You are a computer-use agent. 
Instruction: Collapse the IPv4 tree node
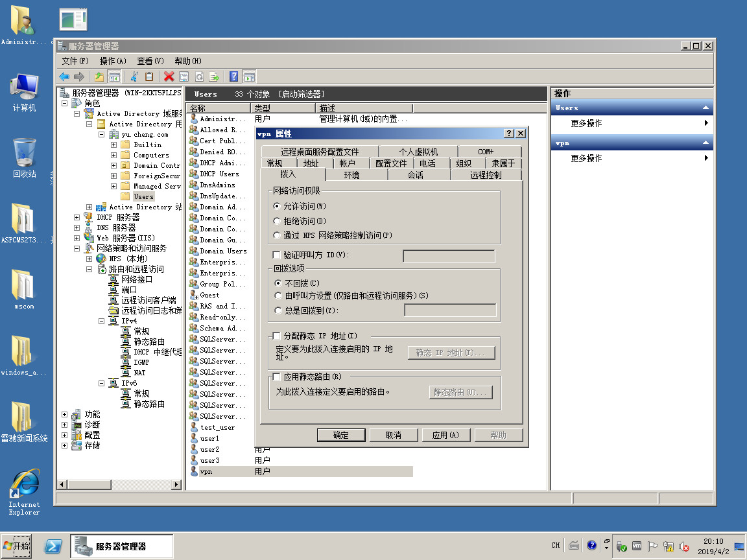101,321
